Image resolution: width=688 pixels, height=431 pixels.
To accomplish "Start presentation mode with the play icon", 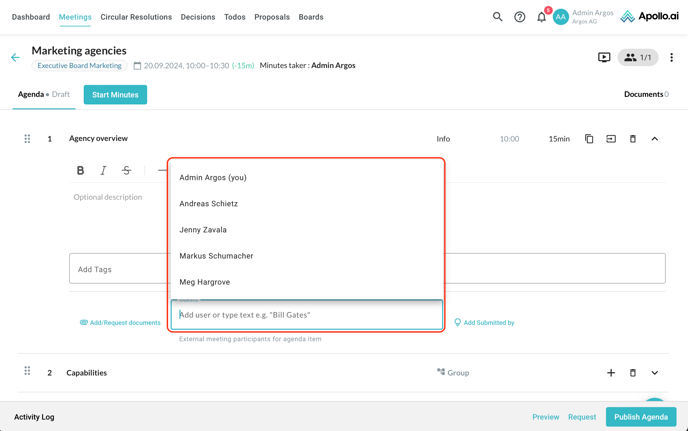I will [x=604, y=58].
